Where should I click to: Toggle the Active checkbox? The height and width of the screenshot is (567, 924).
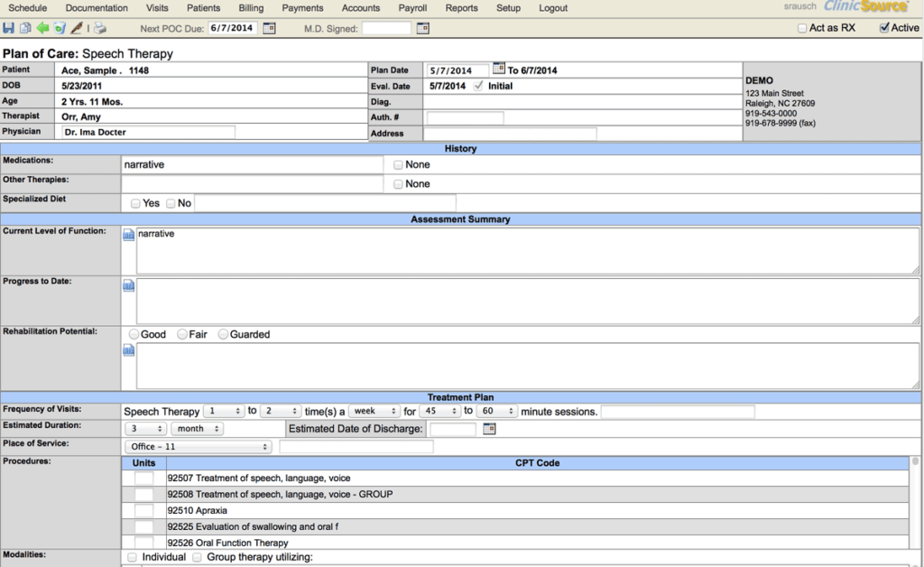tap(884, 28)
